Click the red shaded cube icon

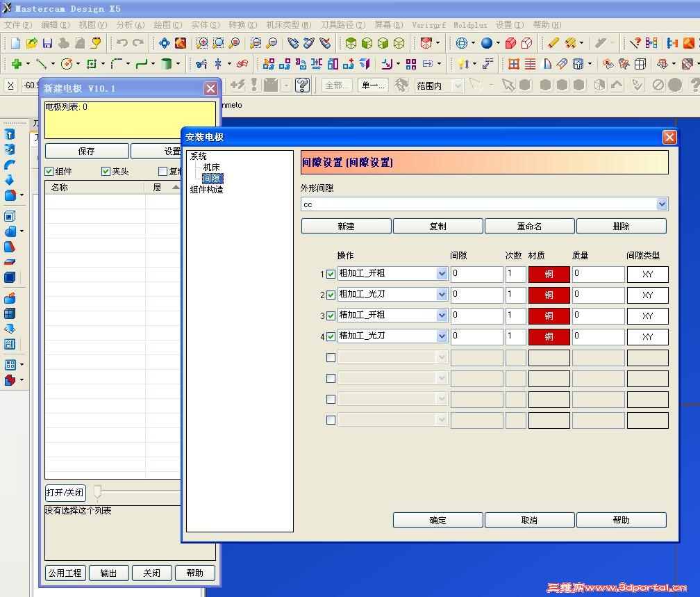click(510, 43)
